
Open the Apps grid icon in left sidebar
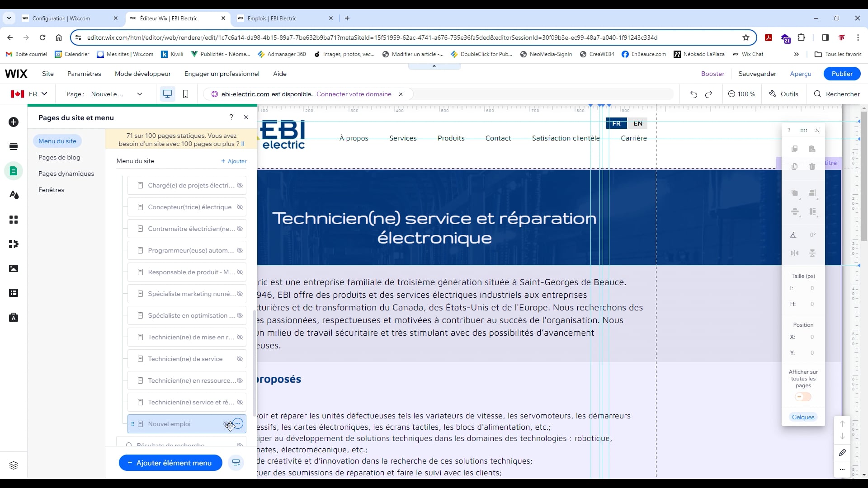pyautogui.click(x=14, y=220)
